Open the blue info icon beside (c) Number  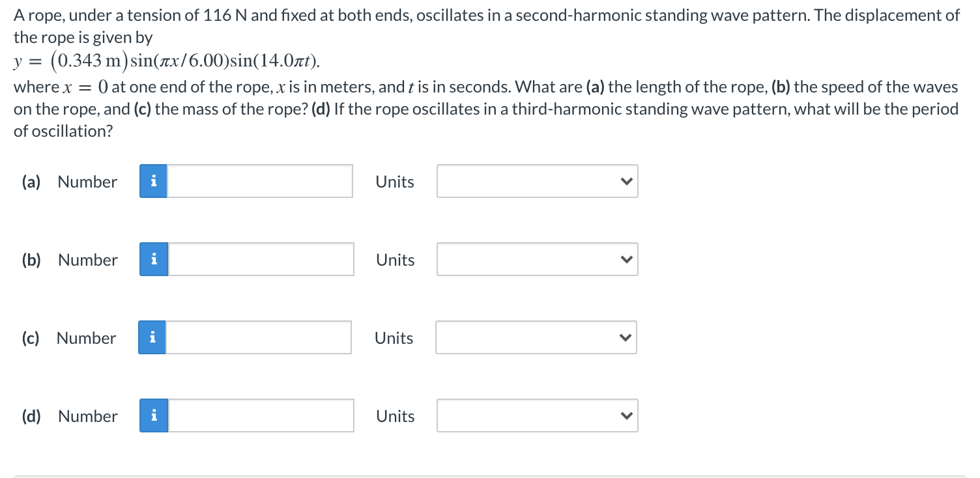tap(152, 337)
